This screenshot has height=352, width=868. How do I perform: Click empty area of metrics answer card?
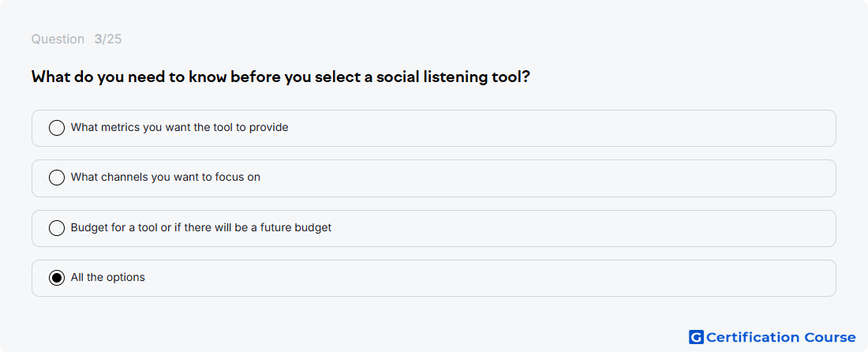554,129
